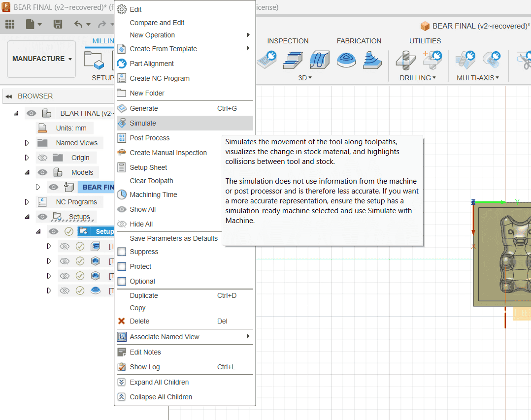Toggle the Protect checkbox

click(x=122, y=267)
